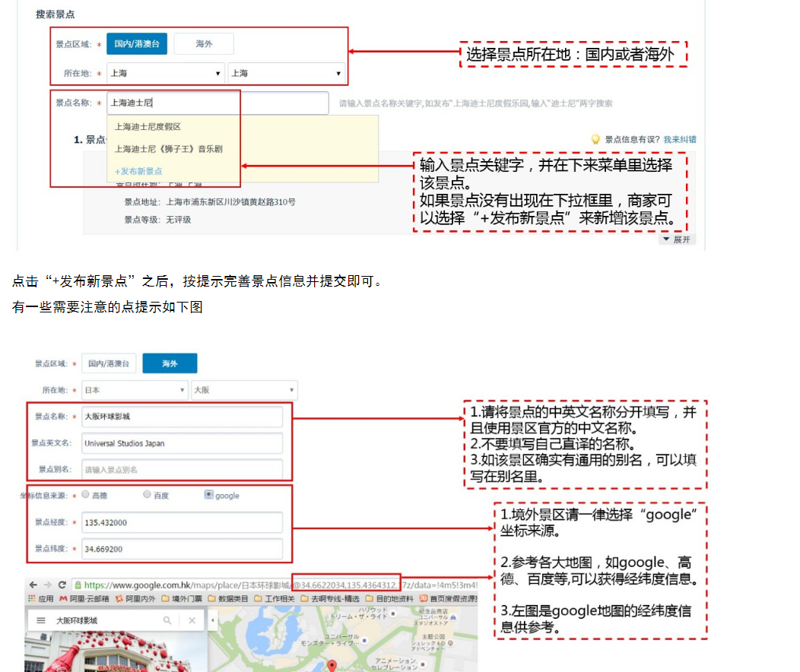Viewport: 800px width, 672px height.
Task: Open the 去啊专线-精选 bookmark folder
Action: (x=330, y=598)
